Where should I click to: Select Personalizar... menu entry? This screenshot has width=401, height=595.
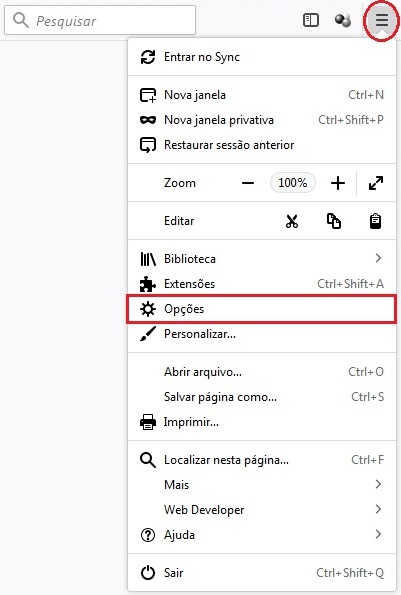coord(262,334)
